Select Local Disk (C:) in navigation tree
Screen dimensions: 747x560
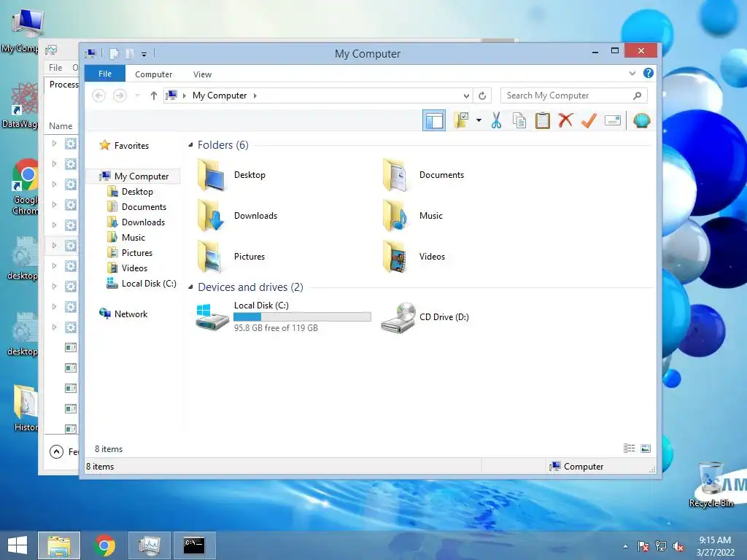click(x=142, y=284)
